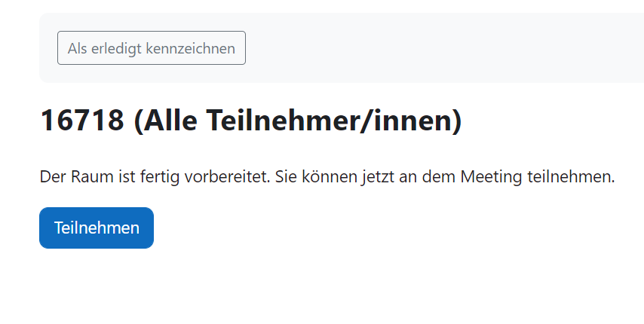Image resolution: width=644 pixels, height=324 pixels.
Task: Click the '16718 (Alle Teilnehmer/innen)' heading
Action: tap(251, 120)
